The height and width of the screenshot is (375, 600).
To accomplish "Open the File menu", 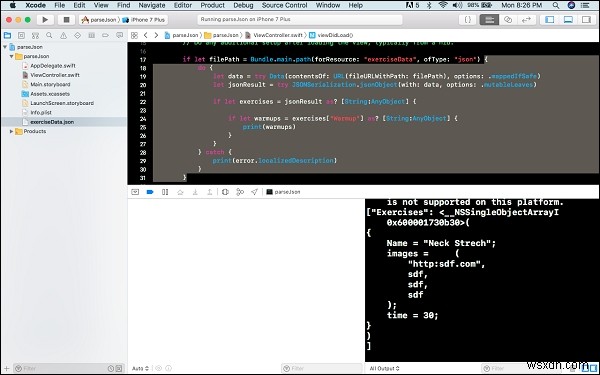I will 60,5.
